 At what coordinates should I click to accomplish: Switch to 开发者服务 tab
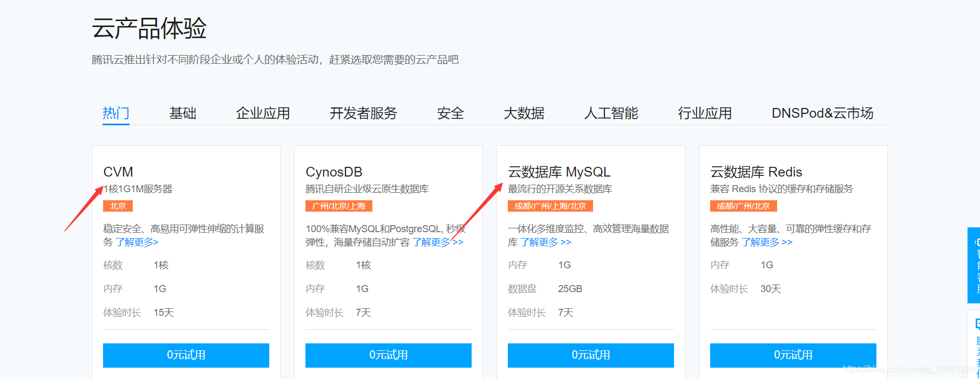click(x=363, y=113)
